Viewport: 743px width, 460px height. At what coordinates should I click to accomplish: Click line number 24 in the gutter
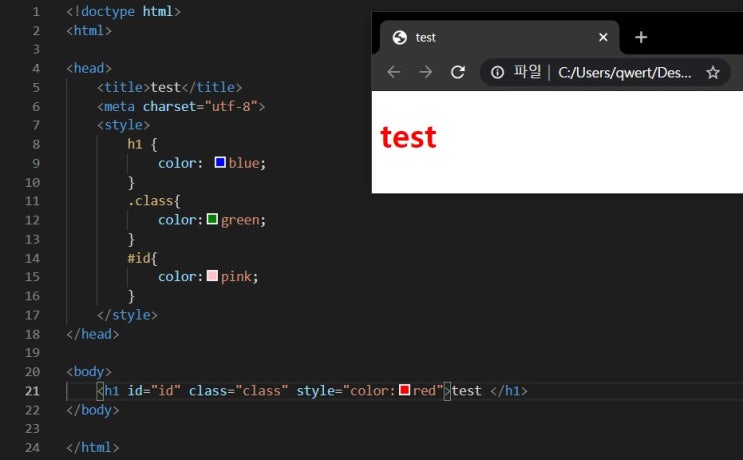point(32,448)
